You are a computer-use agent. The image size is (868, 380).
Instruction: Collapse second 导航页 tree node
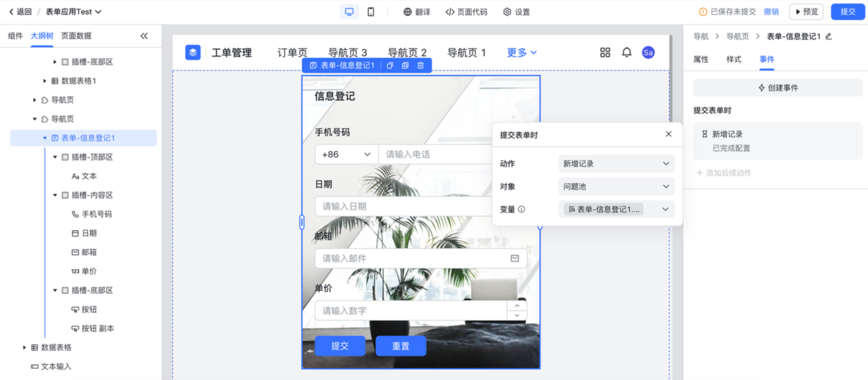35,119
